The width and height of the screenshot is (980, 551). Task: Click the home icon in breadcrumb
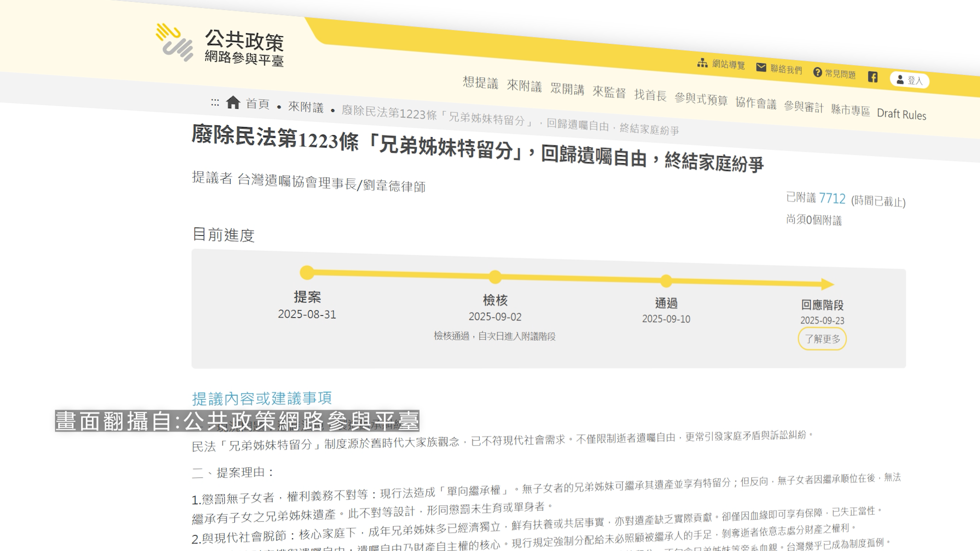tap(233, 103)
